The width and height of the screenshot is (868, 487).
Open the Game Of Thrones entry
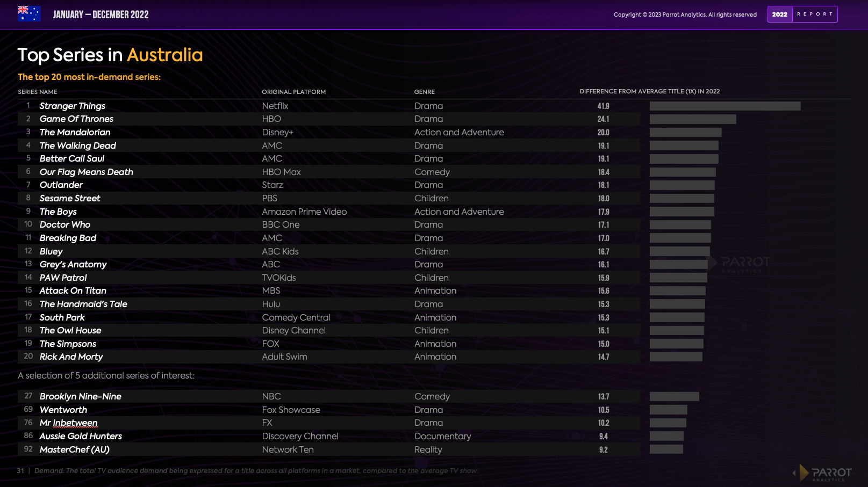76,119
